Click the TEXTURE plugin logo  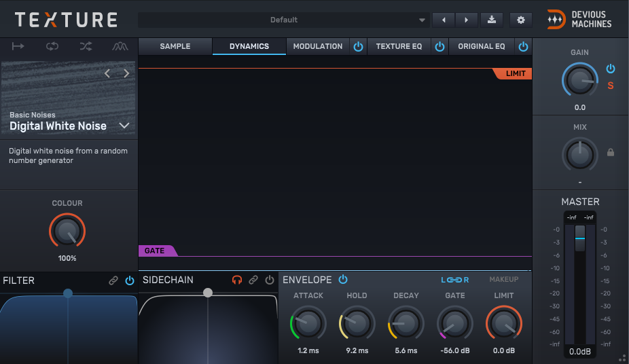pyautogui.click(x=66, y=20)
